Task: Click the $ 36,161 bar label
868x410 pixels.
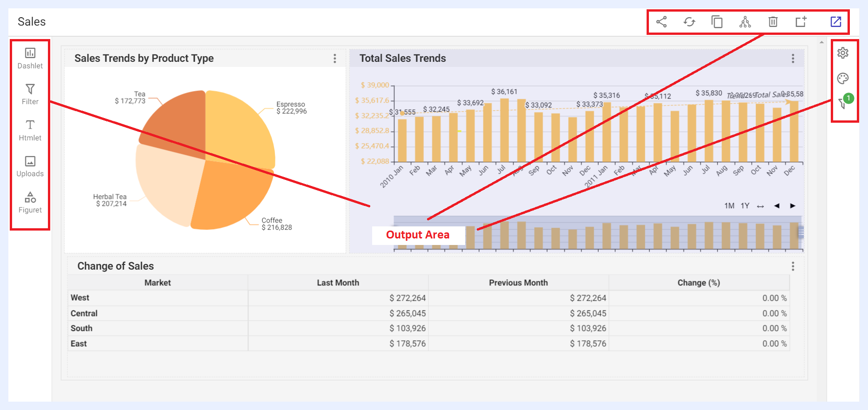Action: (504, 92)
